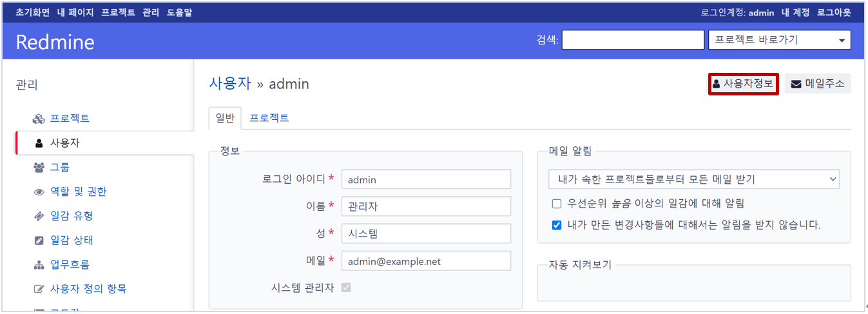Click the 역할 및 권한 eye icon
This screenshot has width=868, height=314.
(x=39, y=192)
